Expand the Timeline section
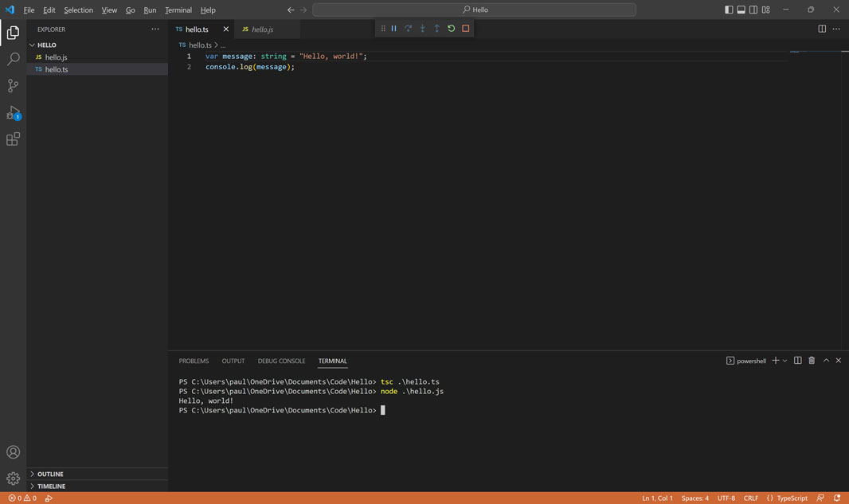Image resolution: width=849 pixels, height=504 pixels. (51, 486)
